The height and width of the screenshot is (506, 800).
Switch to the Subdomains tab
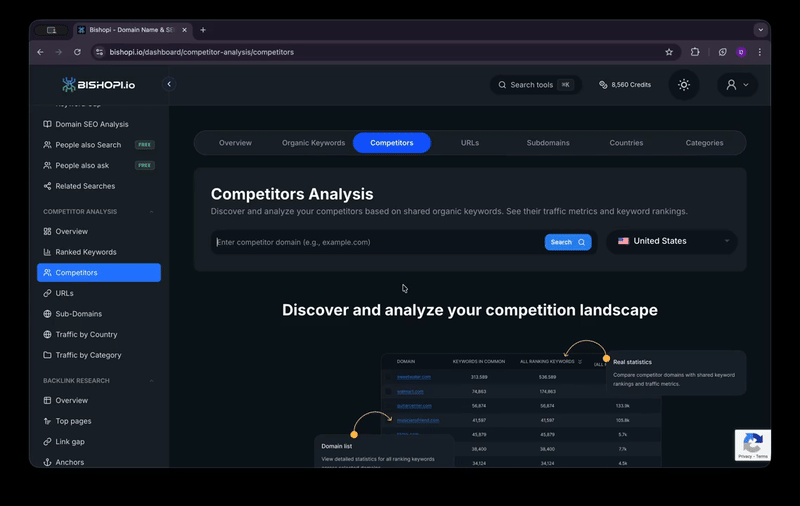click(x=548, y=143)
